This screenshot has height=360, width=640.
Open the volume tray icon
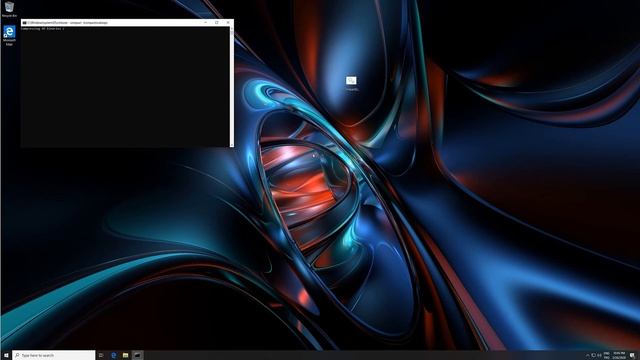[599, 356]
